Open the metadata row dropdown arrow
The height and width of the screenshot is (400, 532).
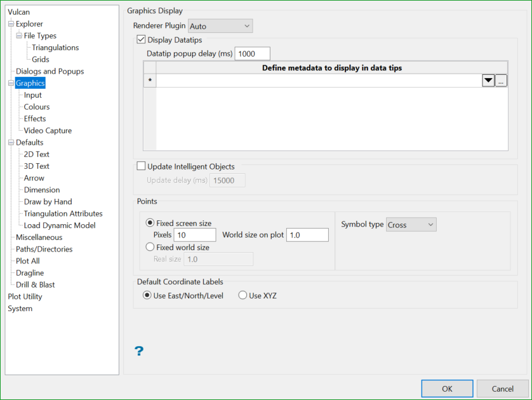click(488, 81)
